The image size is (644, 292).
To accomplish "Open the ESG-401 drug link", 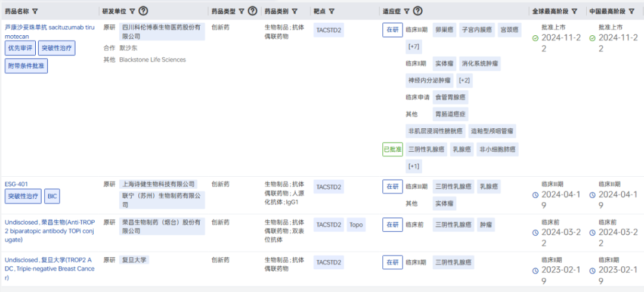I will [17, 184].
